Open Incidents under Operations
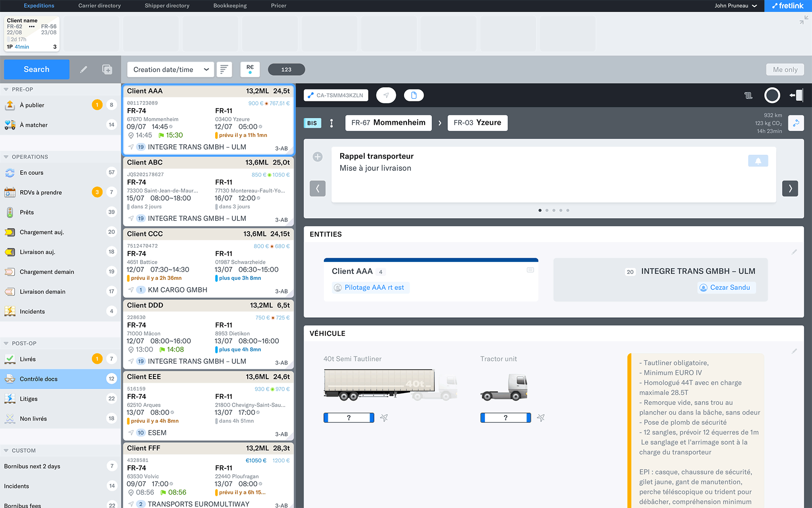Screen dimensions: 812x508 pyautogui.click(x=60, y=311)
